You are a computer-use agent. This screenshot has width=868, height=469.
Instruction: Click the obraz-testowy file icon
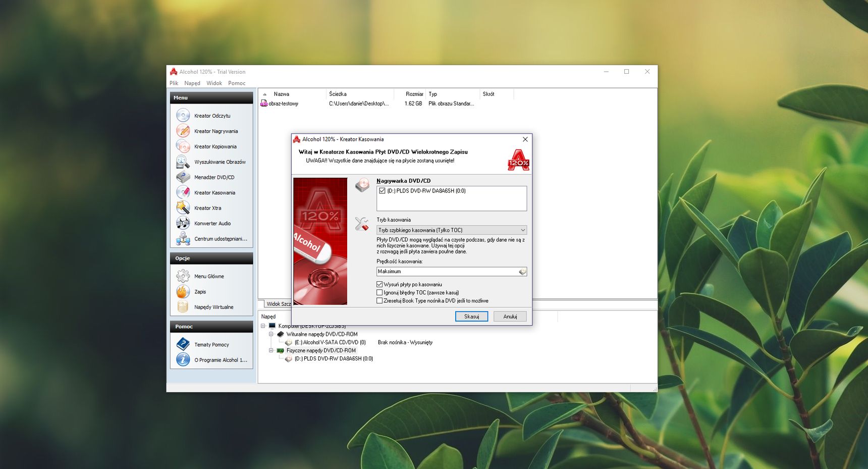263,103
